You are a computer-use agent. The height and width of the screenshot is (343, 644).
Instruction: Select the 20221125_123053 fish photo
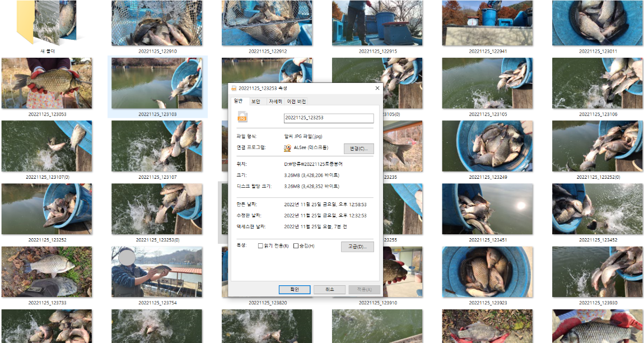click(x=47, y=83)
